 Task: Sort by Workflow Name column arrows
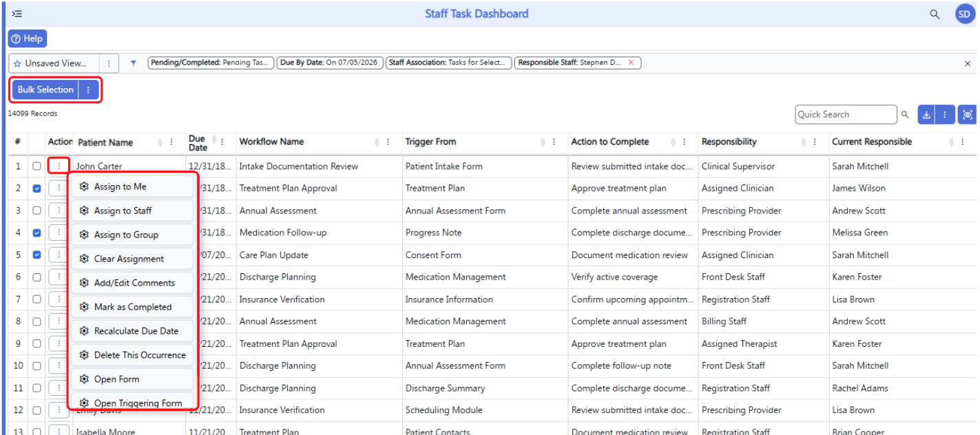pos(377,142)
